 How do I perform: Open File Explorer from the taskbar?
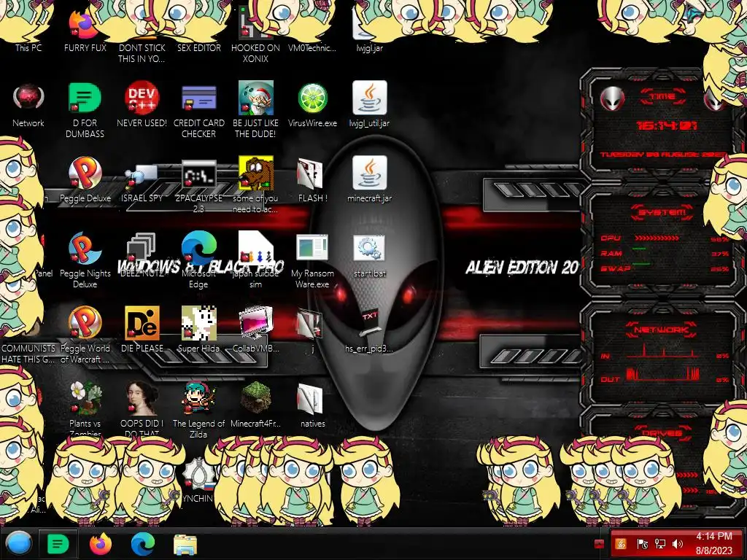[185, 544]
